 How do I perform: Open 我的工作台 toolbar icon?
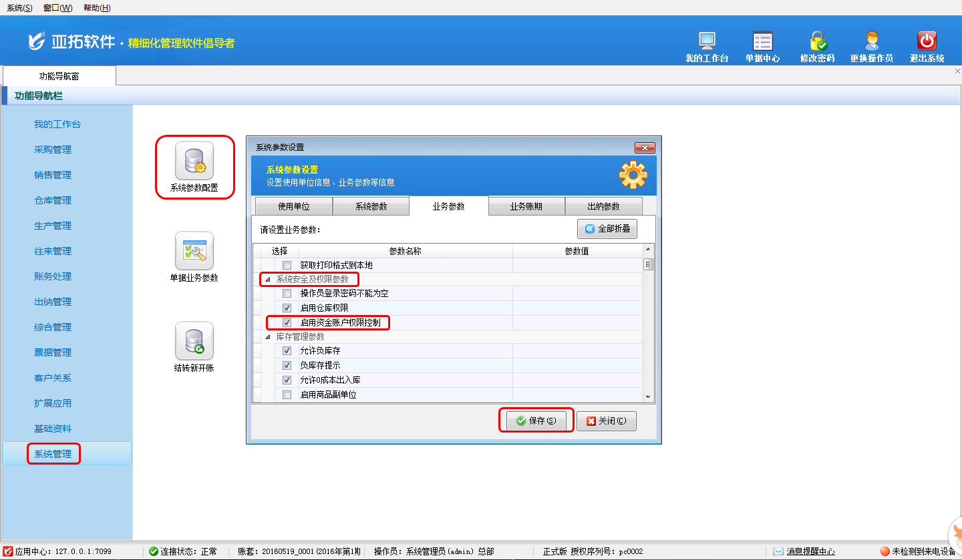point(707,42)
